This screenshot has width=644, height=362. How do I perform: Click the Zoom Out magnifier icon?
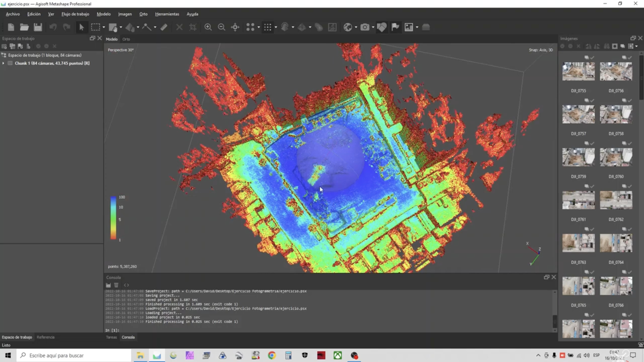[222, 27]
